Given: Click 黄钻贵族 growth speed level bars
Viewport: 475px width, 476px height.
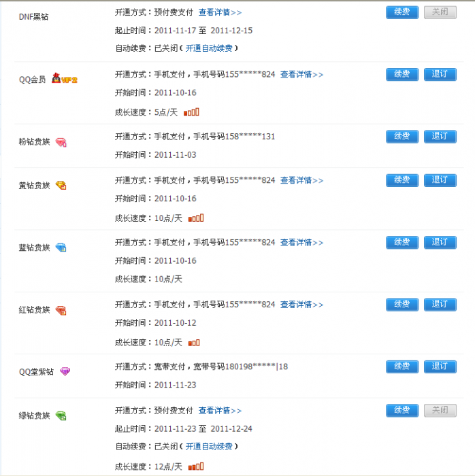Looking at the screenshot, I should tap(196, 218).
